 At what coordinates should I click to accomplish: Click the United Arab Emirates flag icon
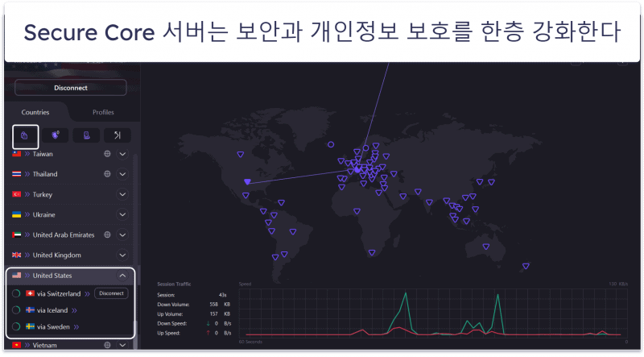pyautogui.click(x=16, y=235)
